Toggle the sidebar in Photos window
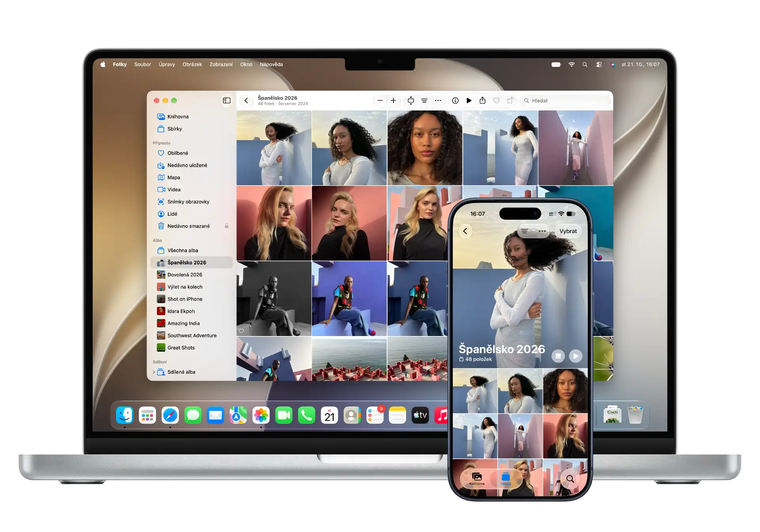The image size is (760, 532). pos(226,101)
